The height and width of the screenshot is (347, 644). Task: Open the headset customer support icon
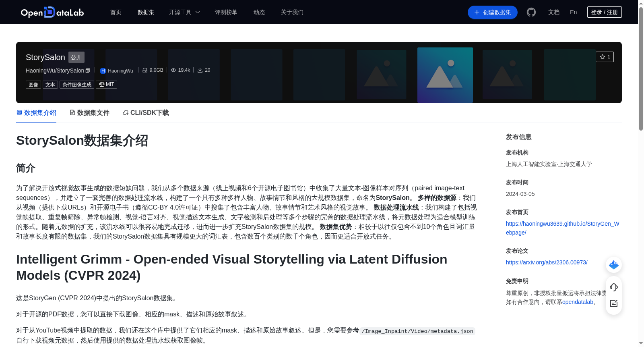tap(614, 287)
